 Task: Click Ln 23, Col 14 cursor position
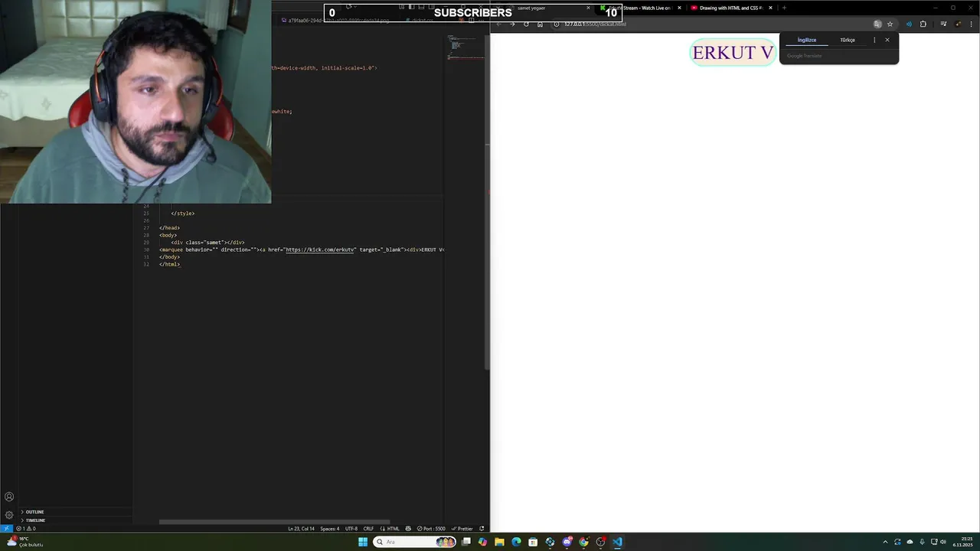click(301, 528)
